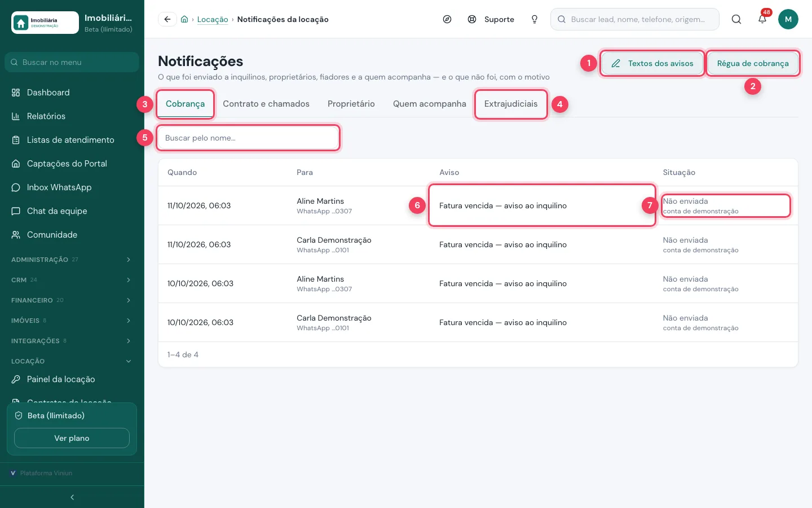Screen dimensions: 812x508
Task: Focus the Buscar no menu field
Action: [72, 62]
